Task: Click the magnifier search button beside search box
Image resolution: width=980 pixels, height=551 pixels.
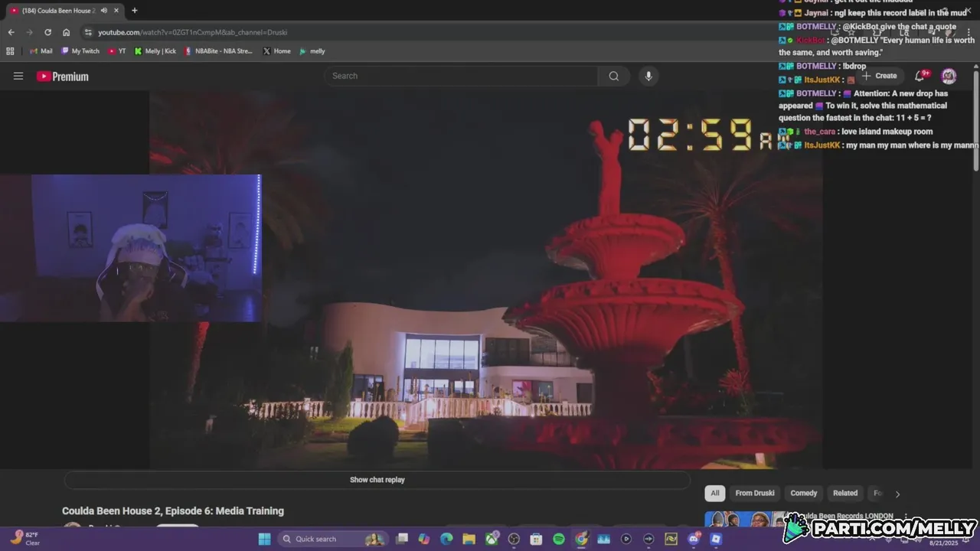Action: pos(614,76)
